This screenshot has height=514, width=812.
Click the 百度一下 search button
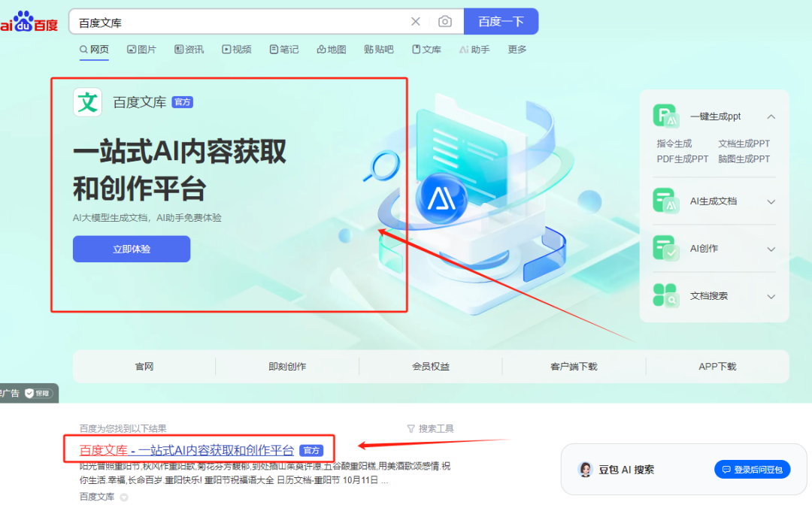point(501,22)
